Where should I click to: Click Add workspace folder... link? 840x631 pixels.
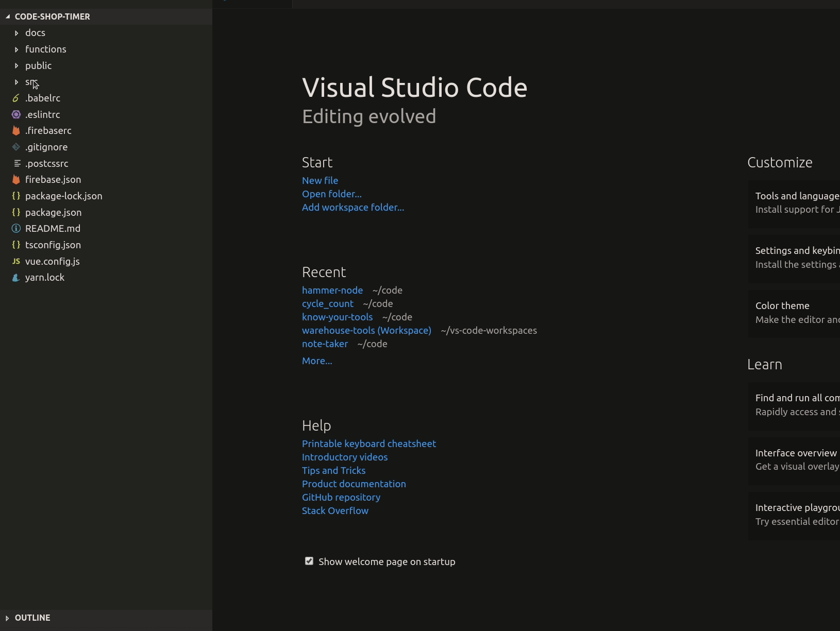click(353, 207)
